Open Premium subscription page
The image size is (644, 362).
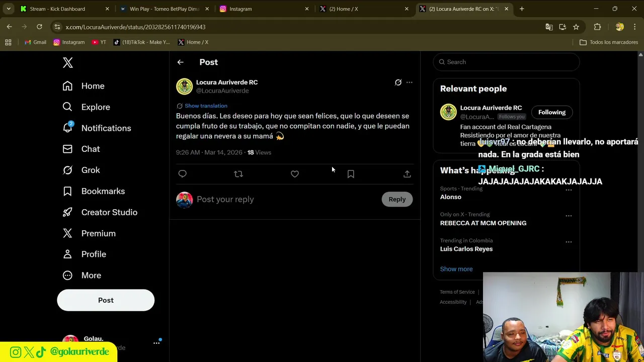pos(89,233)
